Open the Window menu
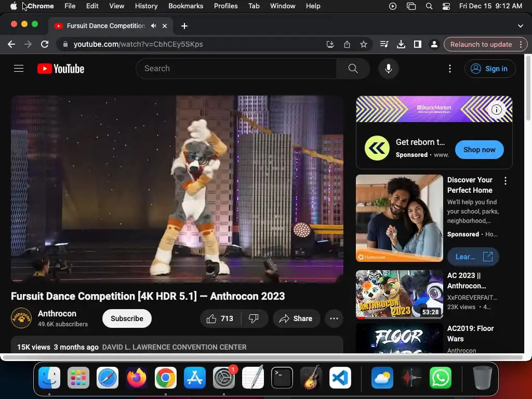 tap(283, 6)
